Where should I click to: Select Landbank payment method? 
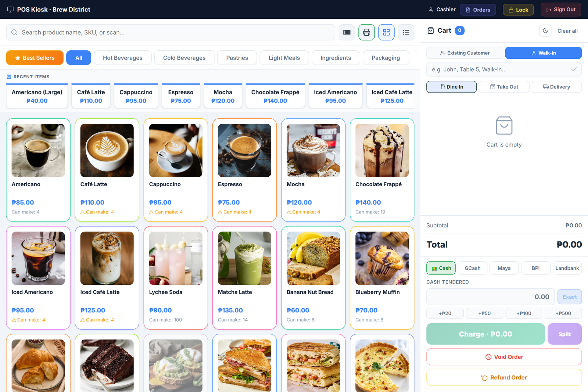click(x=567, y=268)
